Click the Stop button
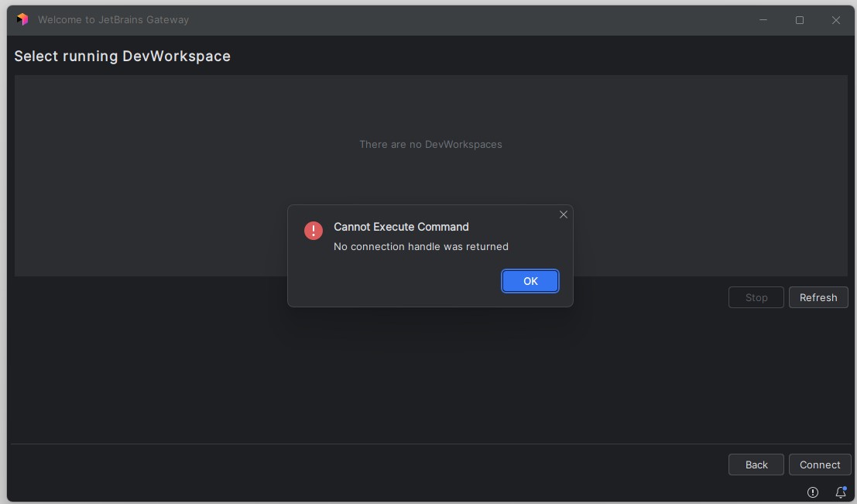 pyautogui.click(x=756, y=297)
